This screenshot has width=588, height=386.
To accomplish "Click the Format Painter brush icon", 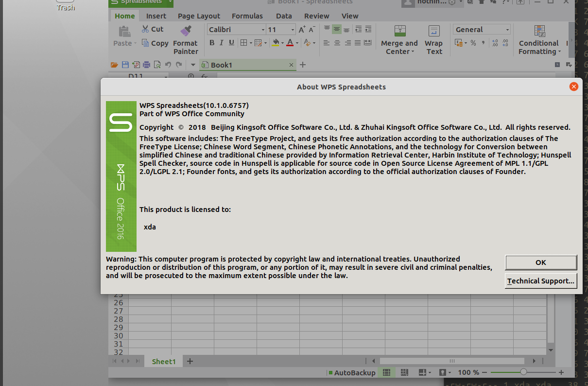I will (x=185, y=31).
